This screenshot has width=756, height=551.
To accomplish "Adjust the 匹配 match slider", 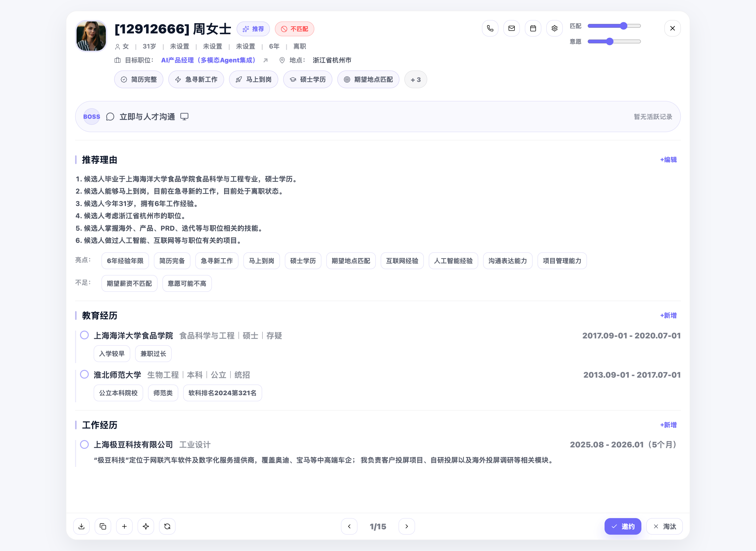I will coord(624,25).
